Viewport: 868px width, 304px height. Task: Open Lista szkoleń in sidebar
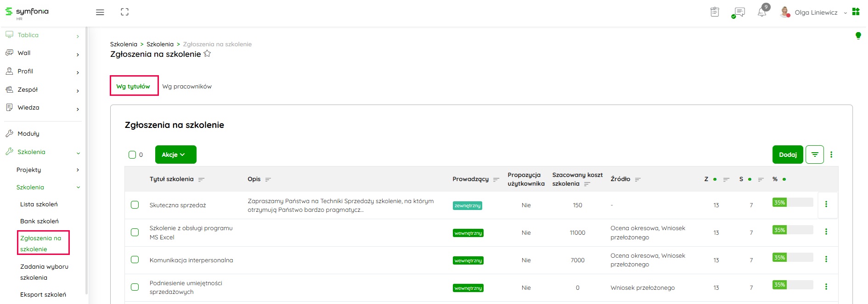[x=39, y=204]
